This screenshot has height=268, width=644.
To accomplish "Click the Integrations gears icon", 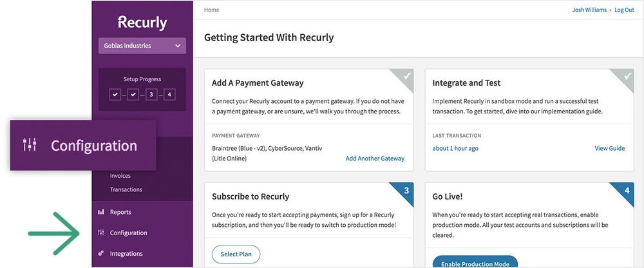I will click(x=100, y=253).
